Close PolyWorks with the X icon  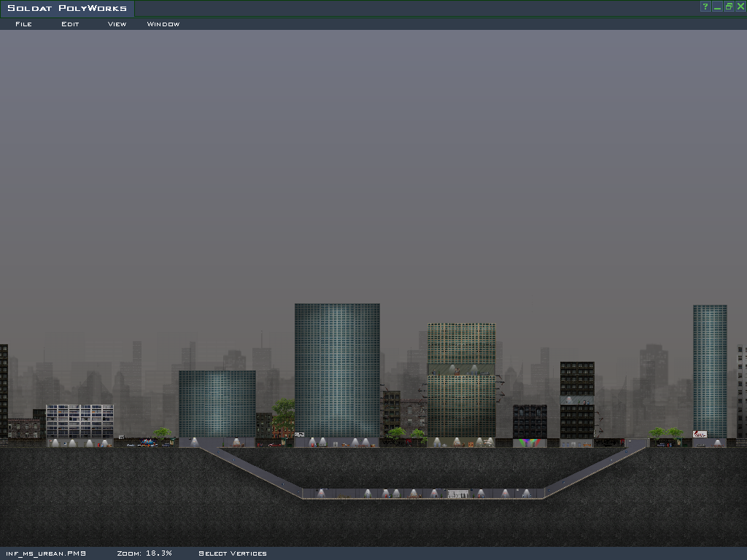[x=740, y=7]
